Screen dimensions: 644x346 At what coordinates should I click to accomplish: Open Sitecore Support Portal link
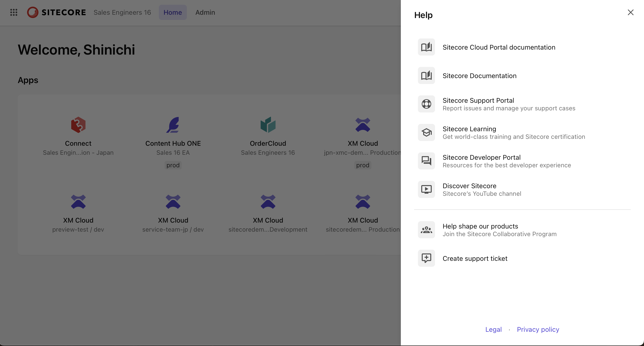(x=478, y=100)
